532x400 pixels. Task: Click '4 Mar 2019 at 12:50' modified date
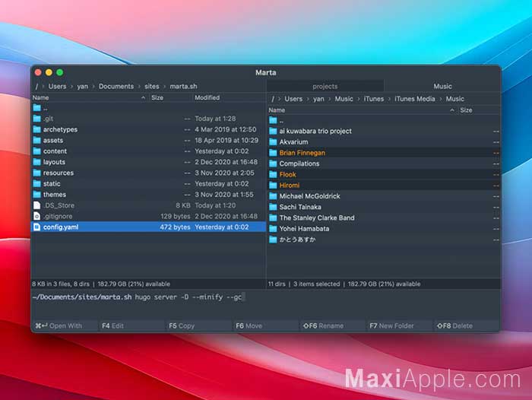(x=225, y=129)
